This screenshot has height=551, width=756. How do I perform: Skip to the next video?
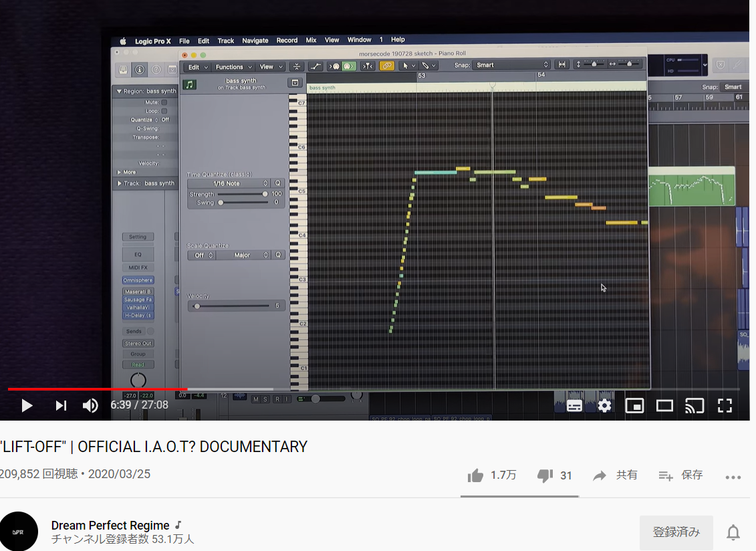(x=61, y=406)
